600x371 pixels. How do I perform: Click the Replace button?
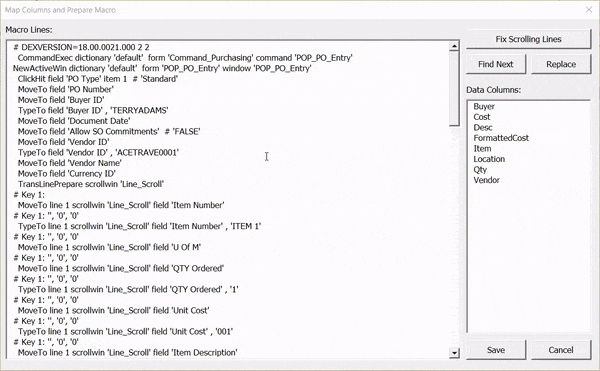(x=561, y=64)
